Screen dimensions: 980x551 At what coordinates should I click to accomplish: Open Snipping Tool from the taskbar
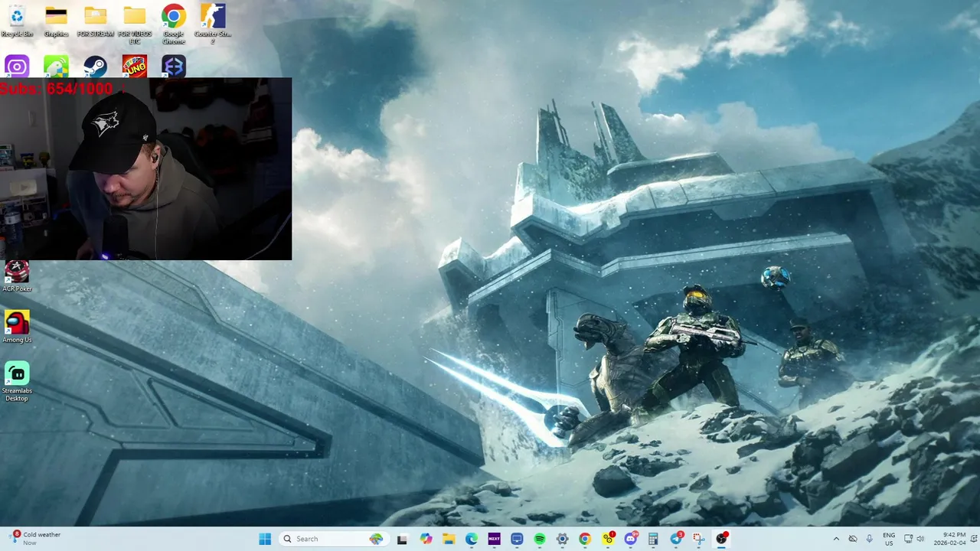pyautogui.click(x=699, y=539)
